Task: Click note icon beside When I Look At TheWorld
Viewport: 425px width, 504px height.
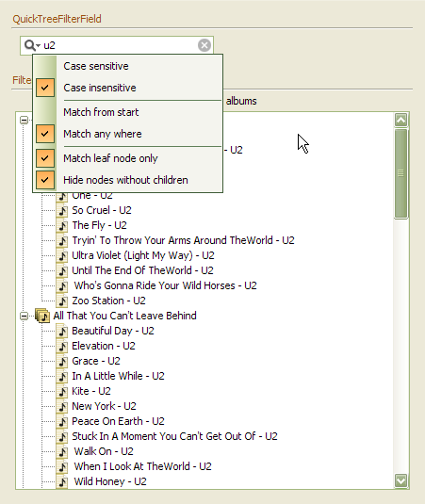Action: pyautogui.click(x=62, y=467)
